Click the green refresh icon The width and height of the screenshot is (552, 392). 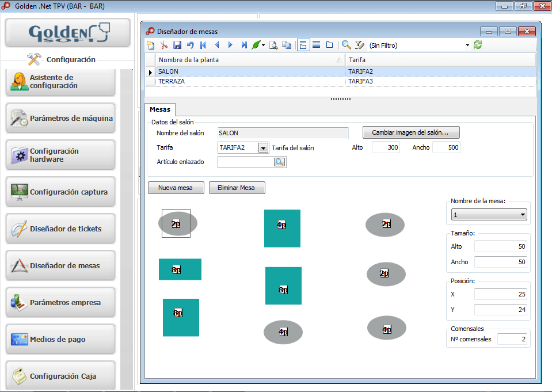(478, 45)
